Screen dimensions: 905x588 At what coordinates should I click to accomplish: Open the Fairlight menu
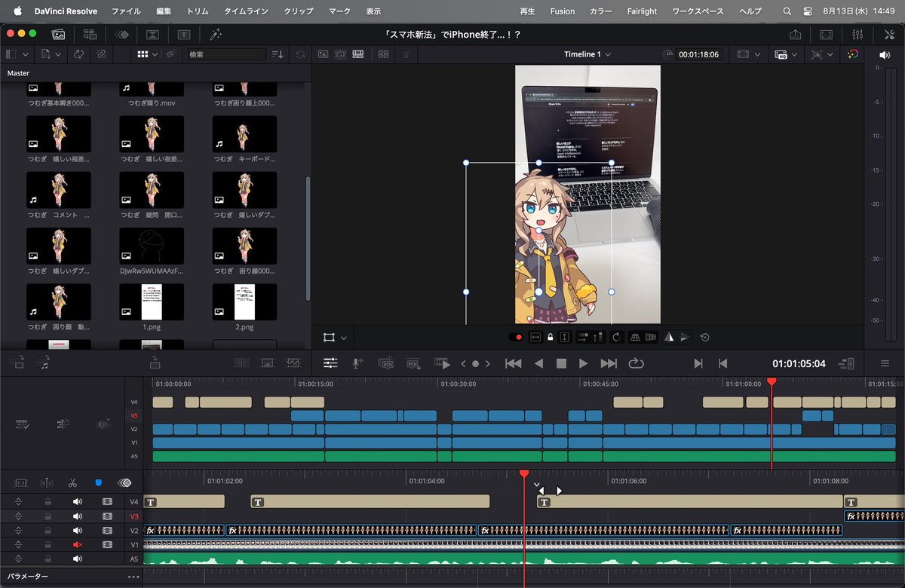(642, 11)
